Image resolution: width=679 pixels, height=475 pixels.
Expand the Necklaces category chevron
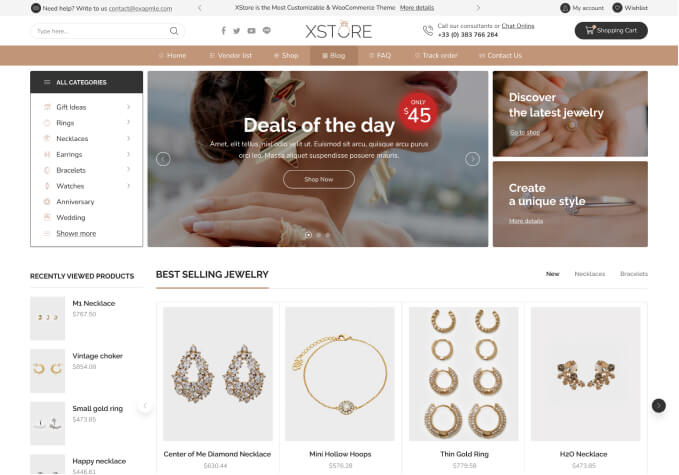pos(129,139)
